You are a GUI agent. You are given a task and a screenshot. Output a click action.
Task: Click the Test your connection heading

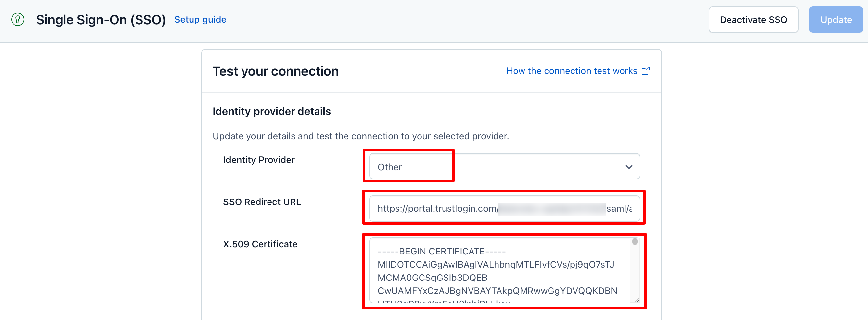275,71
